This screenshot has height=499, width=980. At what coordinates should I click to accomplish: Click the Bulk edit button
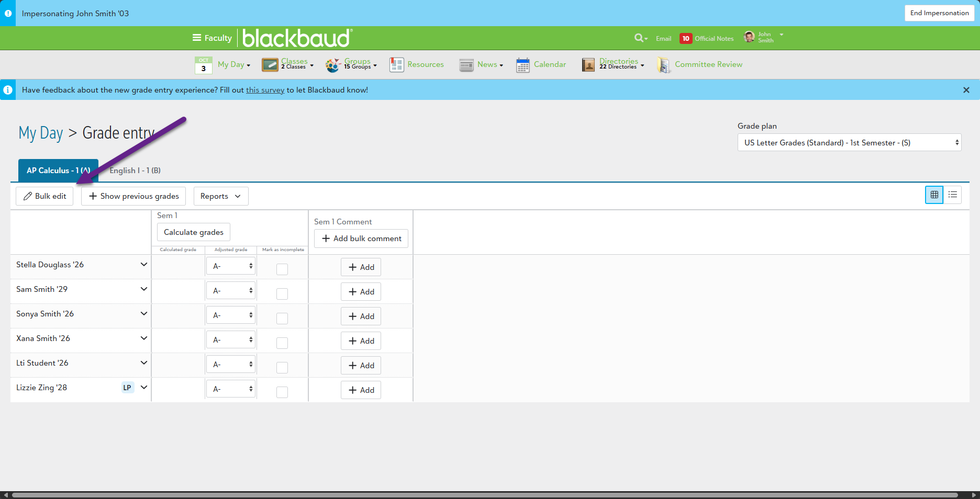[44, 196]
